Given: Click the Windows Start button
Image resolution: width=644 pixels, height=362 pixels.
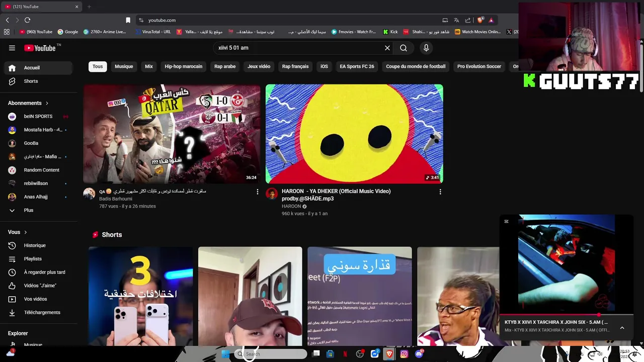Looking at the screenshot, I should tap(226, 354).
